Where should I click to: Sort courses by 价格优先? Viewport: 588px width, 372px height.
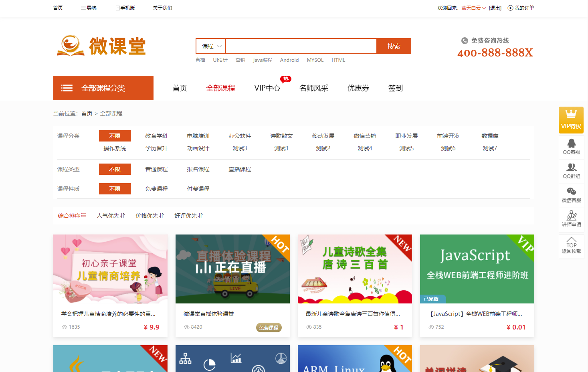coord(150,216)
